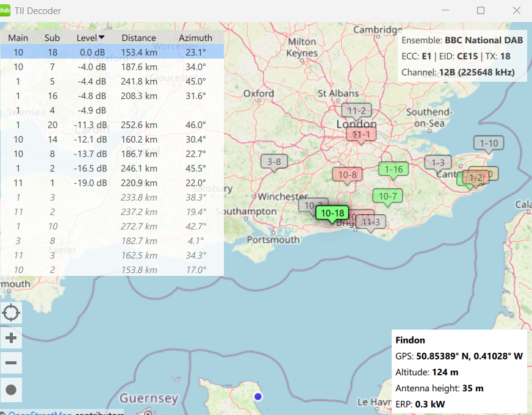Image resolution: width=532 pixels, height=415 pixels.
Task: Open the OpenStreetMap contributors link
Action: (x=40, y=413)
